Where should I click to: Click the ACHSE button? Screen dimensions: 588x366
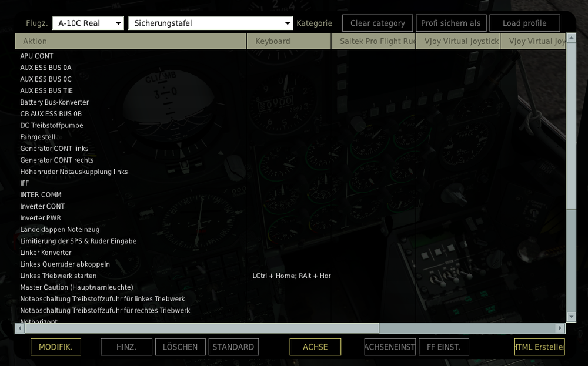(x=315, y=347)
